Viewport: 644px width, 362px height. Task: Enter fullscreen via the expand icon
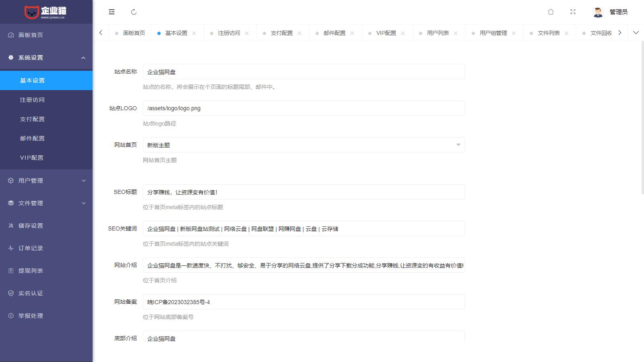[x=573, y=12]
